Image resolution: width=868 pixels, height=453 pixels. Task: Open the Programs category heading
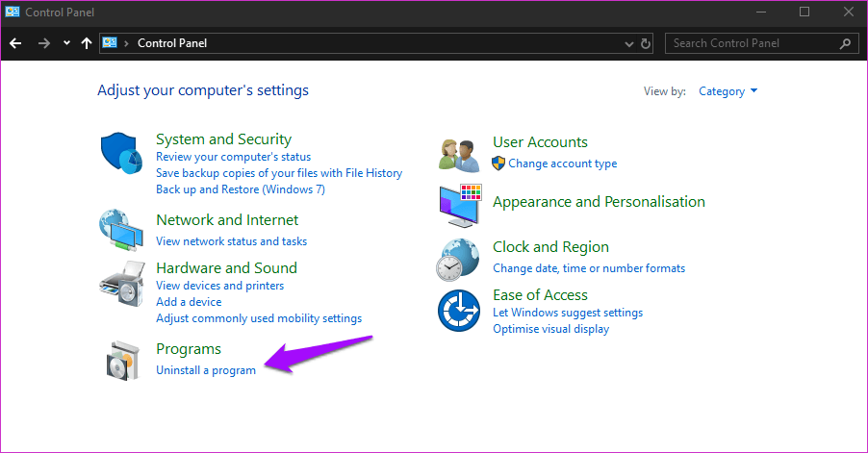189,349
